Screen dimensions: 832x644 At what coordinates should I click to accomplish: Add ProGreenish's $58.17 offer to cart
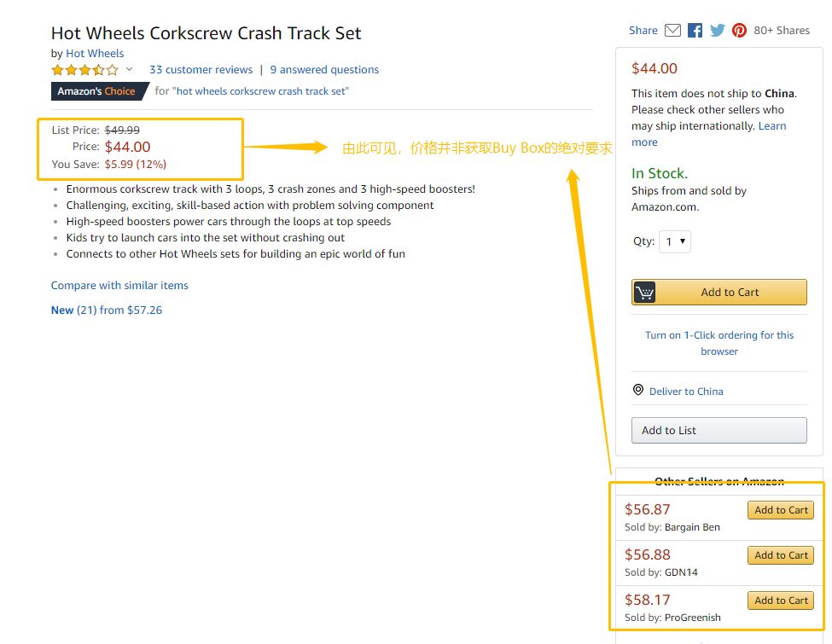coord(780,600)
